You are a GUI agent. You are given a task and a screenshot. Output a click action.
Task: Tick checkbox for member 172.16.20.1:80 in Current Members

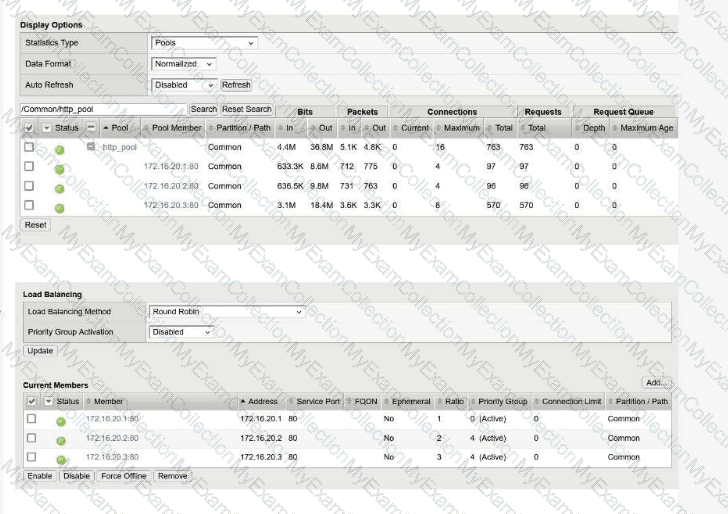30,419
